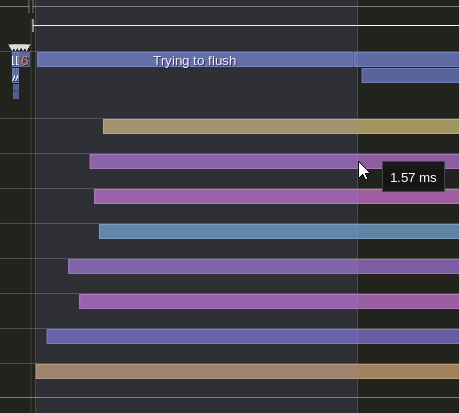Image resolution: width=459 pixels, height=413 pixels.
Task: Select the "Trying to flush" zone bar
Action: [195, 60]
